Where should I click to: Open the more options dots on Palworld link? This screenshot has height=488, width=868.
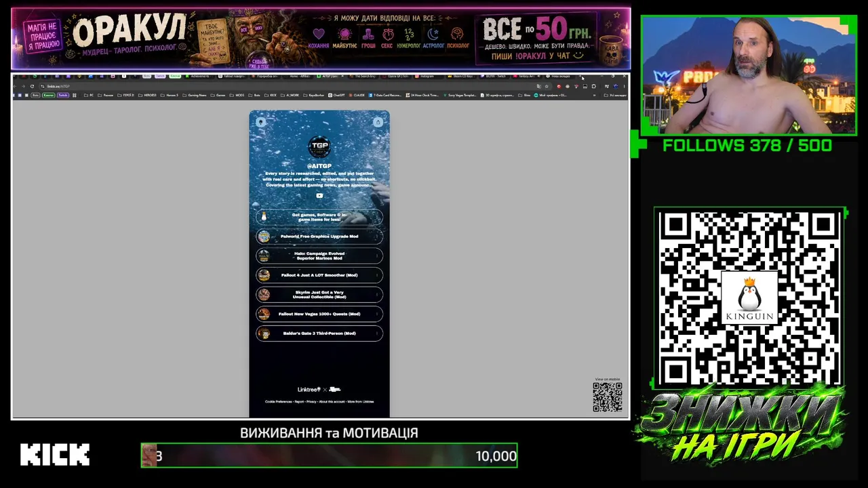[377, 237]
